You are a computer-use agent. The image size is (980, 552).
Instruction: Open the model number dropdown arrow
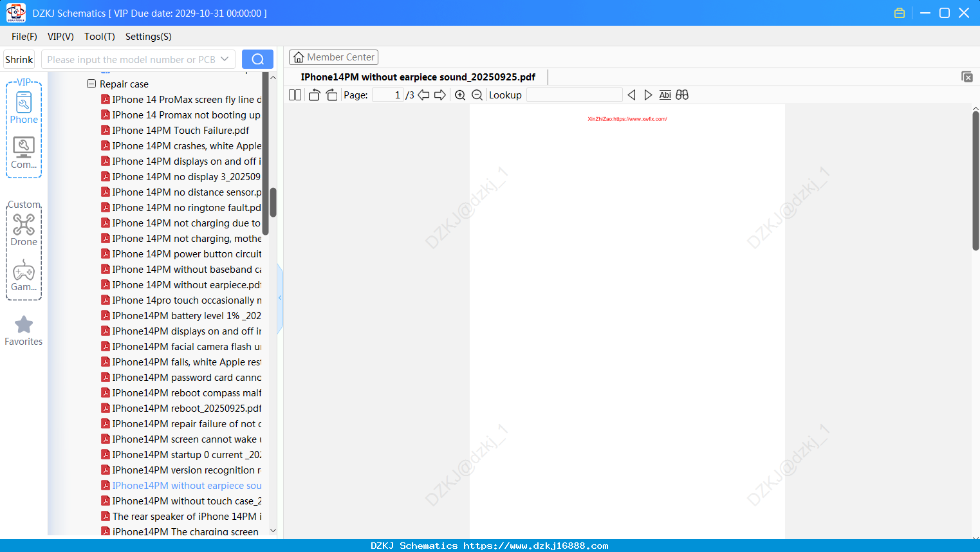coord(225,59)
